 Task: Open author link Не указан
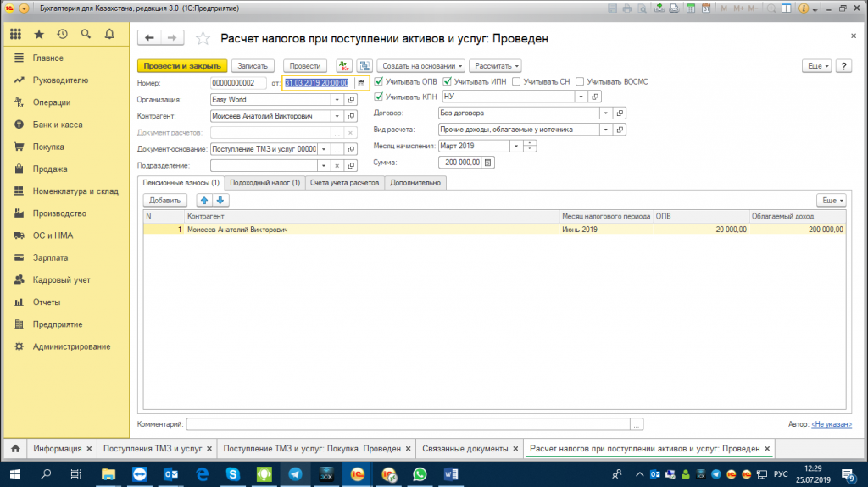point(832,424)
